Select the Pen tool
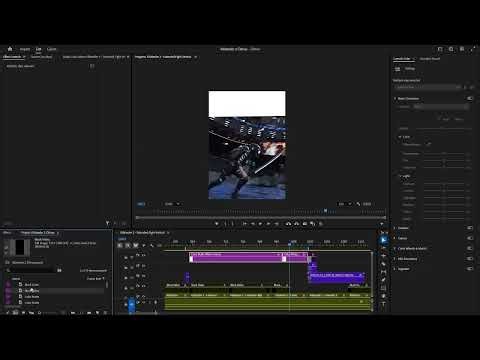480x360 pixels. (383, 280)
